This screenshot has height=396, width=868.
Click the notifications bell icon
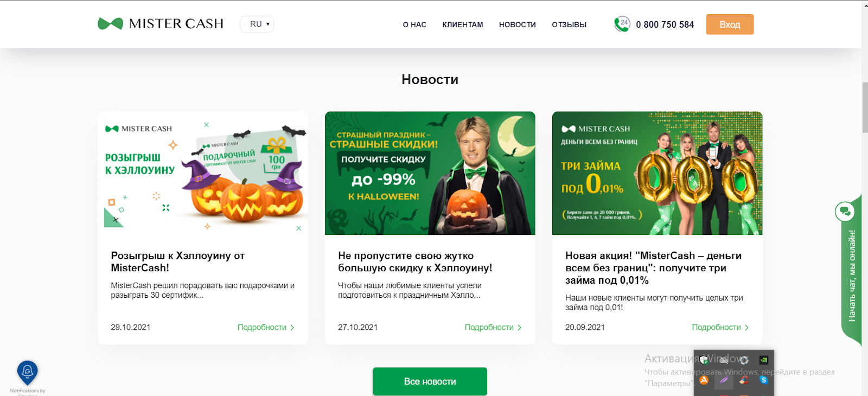(x=28, y=372)
